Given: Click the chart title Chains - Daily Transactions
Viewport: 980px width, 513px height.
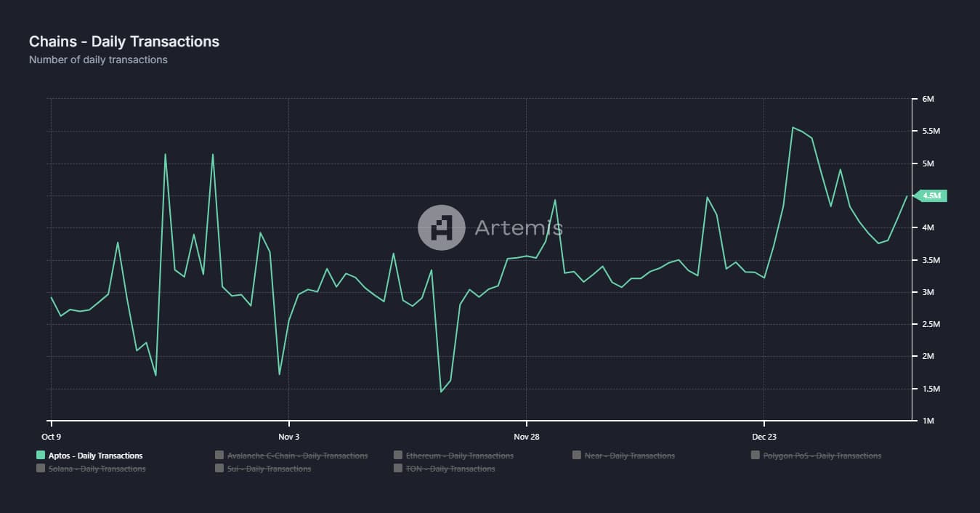Looking at the screenshot, I should [124, 41].
